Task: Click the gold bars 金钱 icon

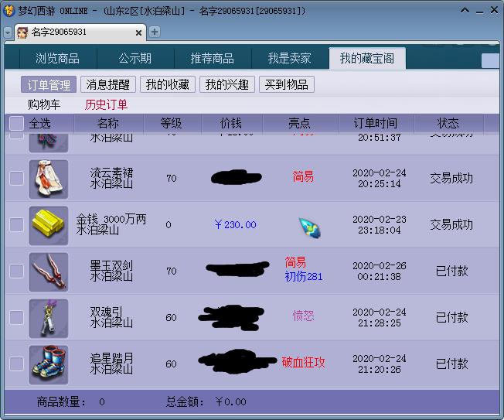Action: point(49,225)
